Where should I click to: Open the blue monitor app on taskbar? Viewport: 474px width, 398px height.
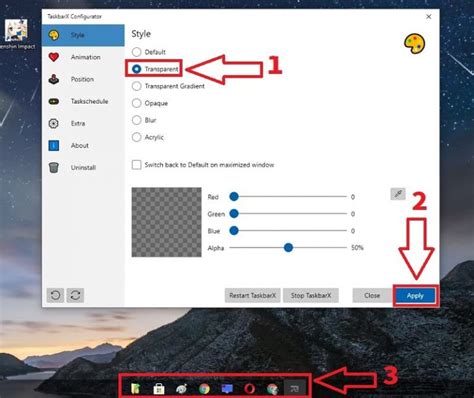pyautogui.click(x=227, y=389)
